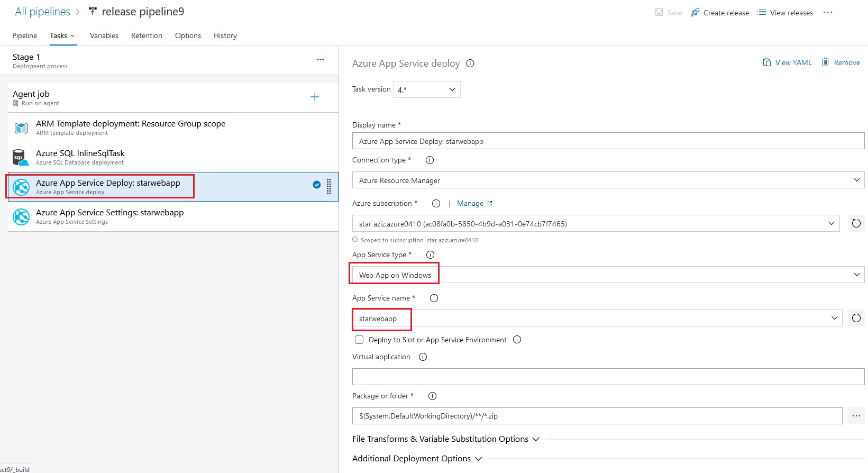This screenshot has width=868, height=473.
Task: Click the Azure App Service Settings task icon
Action: 21,217
